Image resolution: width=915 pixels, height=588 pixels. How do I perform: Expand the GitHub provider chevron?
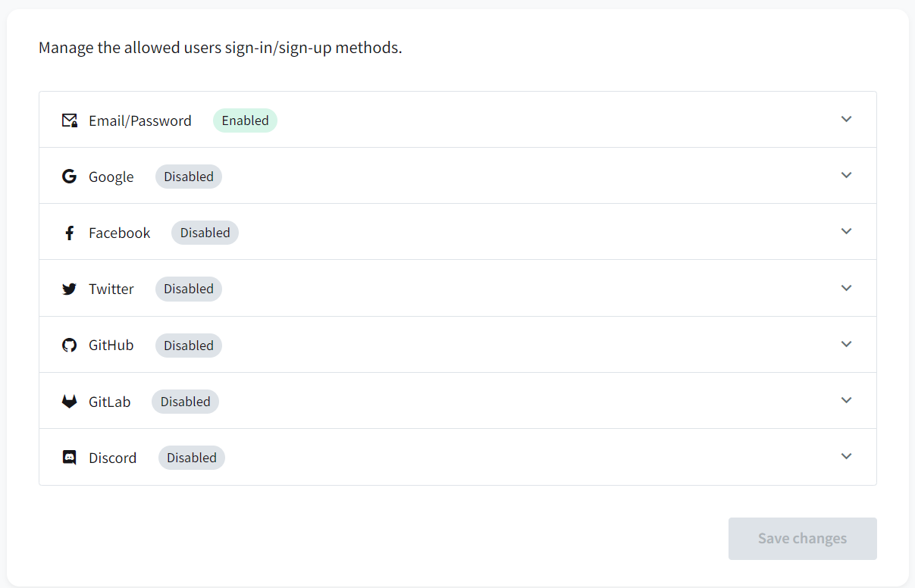847,344
